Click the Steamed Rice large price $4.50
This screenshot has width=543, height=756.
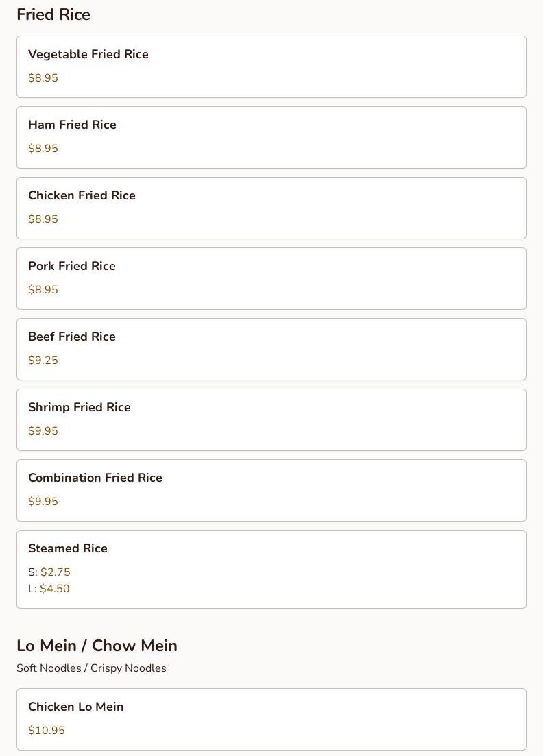[54, 588]
